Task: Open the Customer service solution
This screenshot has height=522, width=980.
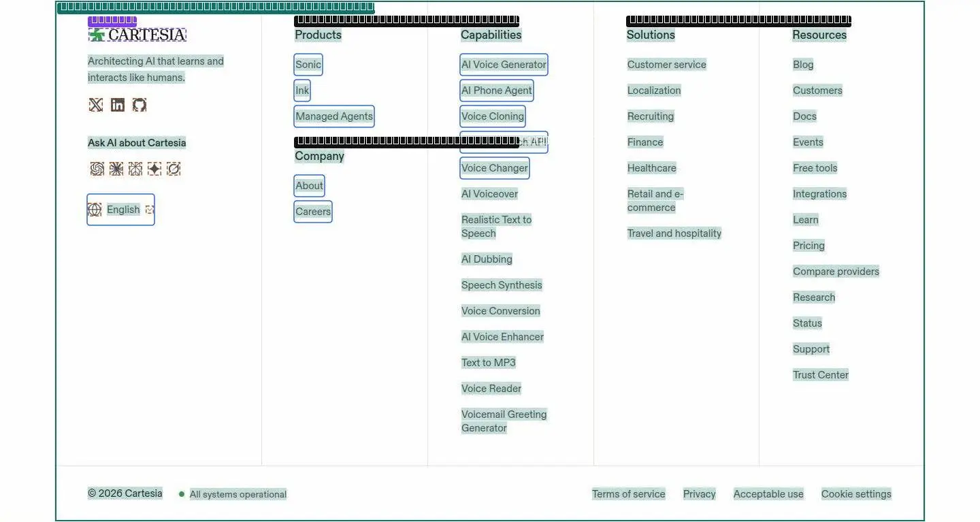Action: (x=667, y=65)
